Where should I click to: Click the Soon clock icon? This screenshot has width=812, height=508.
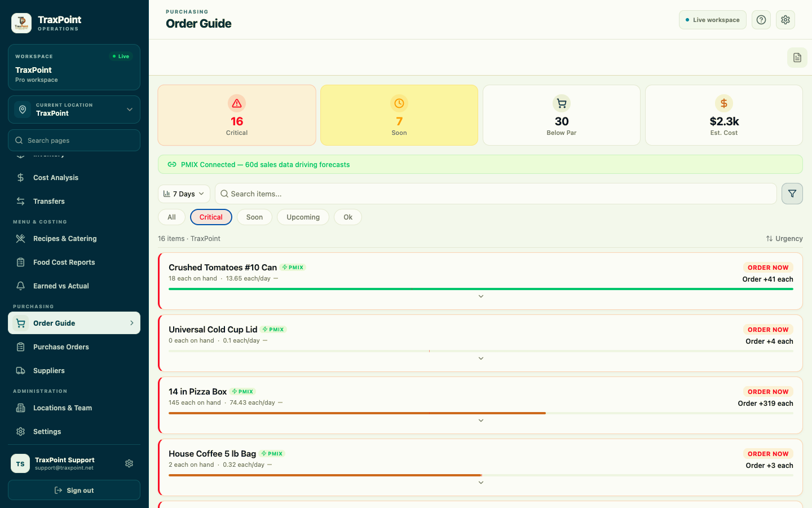pos(399,103)
